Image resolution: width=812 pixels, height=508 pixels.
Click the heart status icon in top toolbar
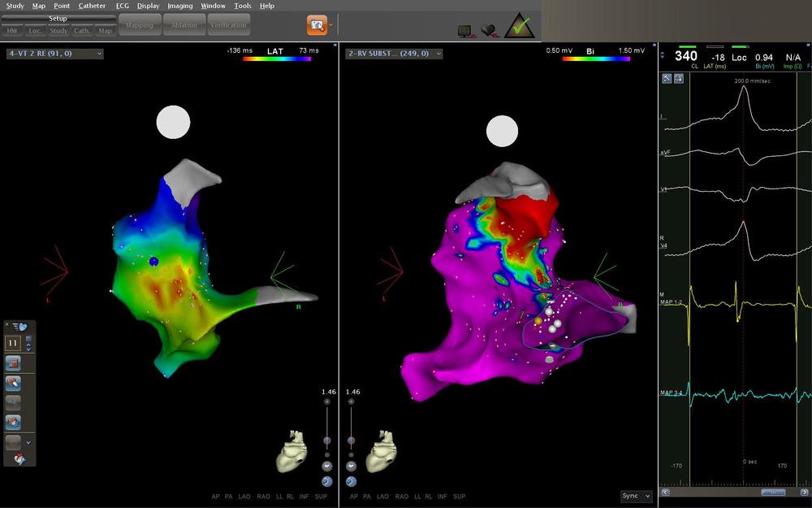(x=490, y=31)
